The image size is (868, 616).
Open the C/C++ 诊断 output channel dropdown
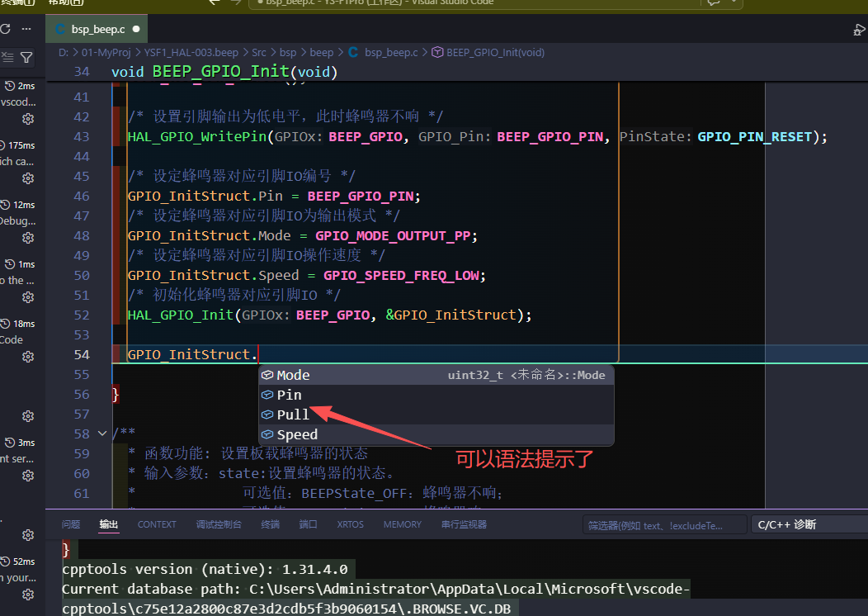pos(809,524)
